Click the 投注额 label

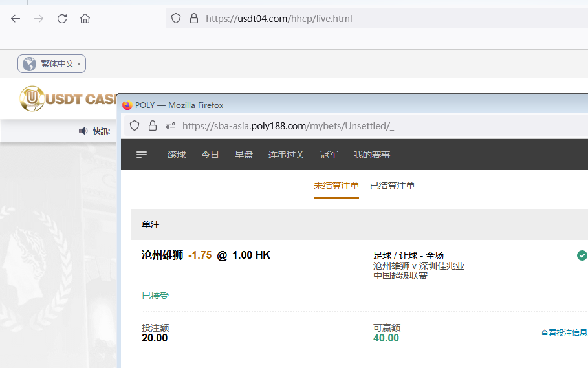pyautogui.click(x=155, y=328)
